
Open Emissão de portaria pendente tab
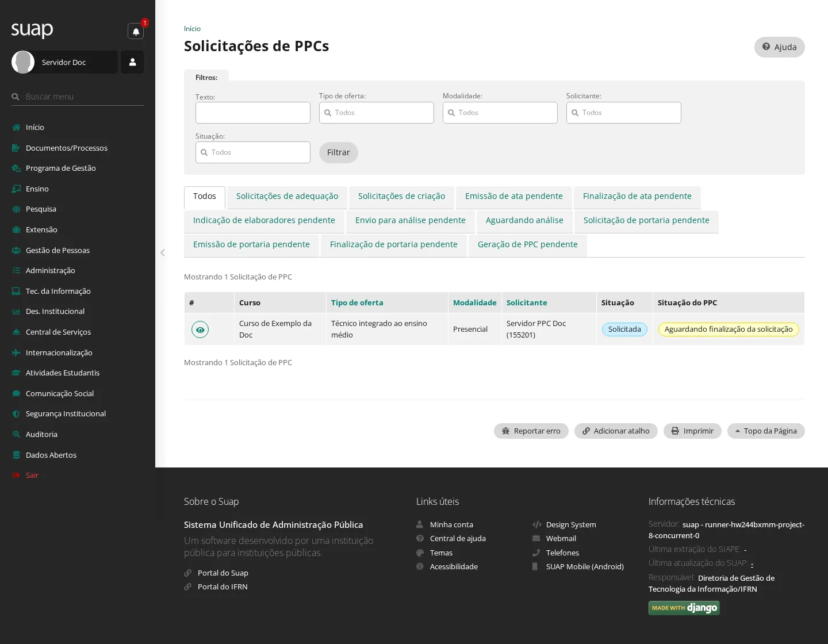251,245
